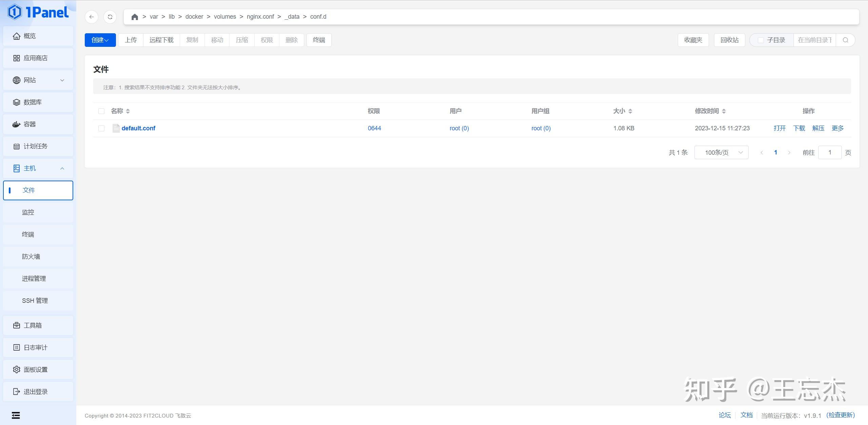868x425 pixels.
Task: Enable the 子目录 subdirectory search checkbox
Action: pos(761,40)
